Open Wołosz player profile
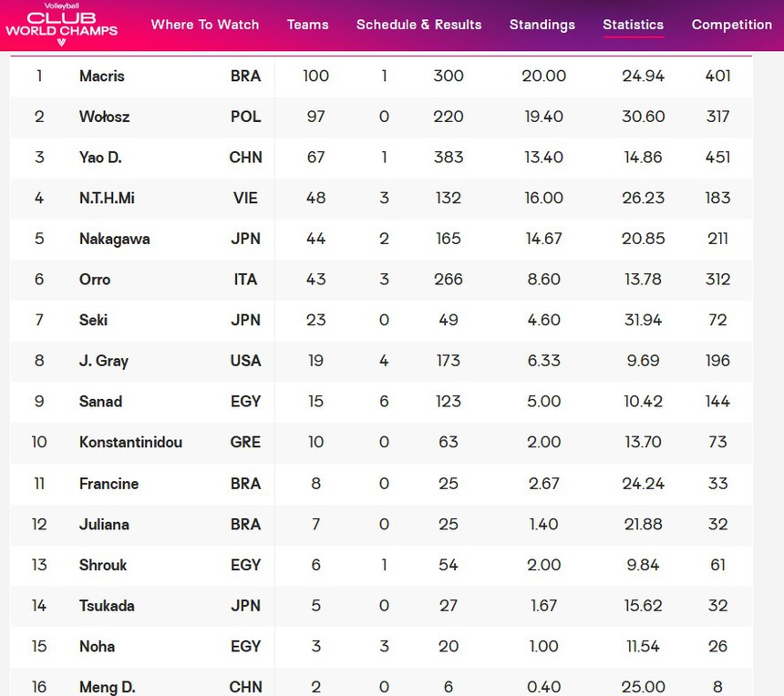This screenshot has width=784, height=696. pyautogui.click(x=104, y=117)
